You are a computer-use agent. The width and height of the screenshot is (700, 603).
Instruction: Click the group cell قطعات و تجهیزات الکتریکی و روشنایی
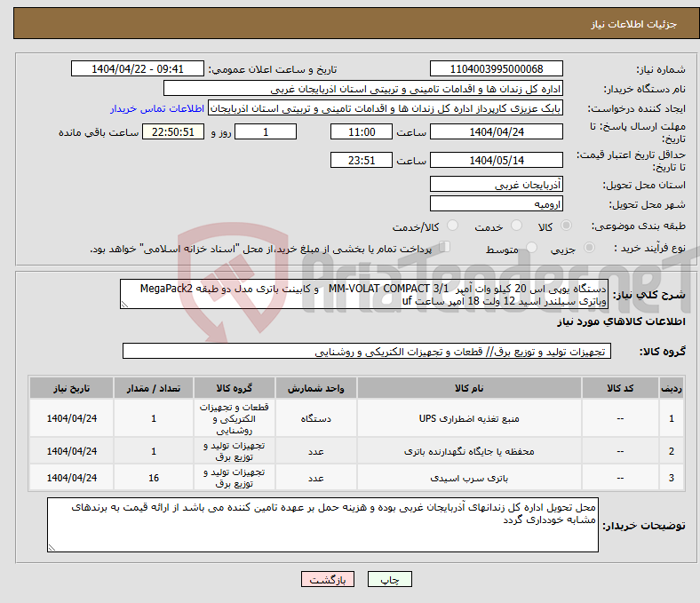click(234, 418)
